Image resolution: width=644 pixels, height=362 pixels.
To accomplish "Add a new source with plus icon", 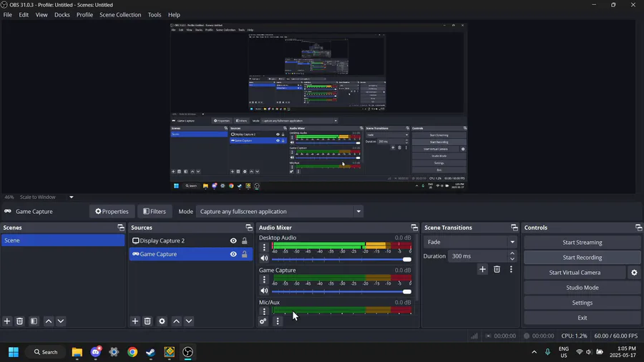I will point(135,321).
